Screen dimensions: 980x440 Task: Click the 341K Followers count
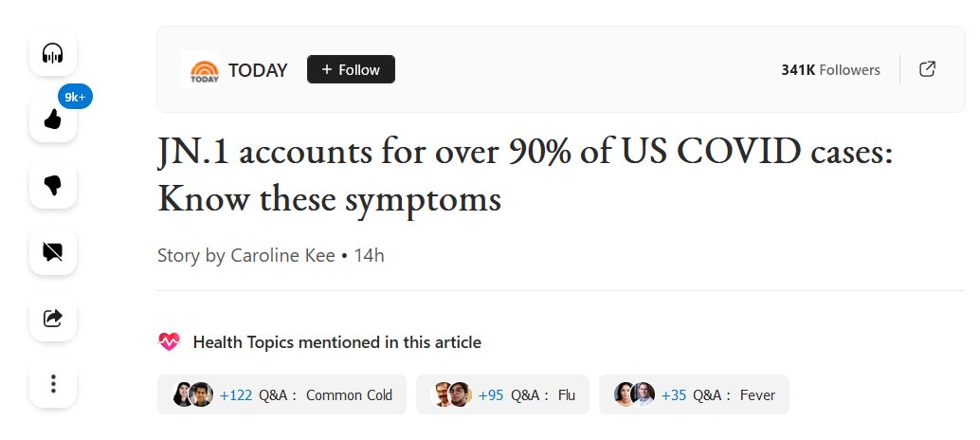point(830,69)
